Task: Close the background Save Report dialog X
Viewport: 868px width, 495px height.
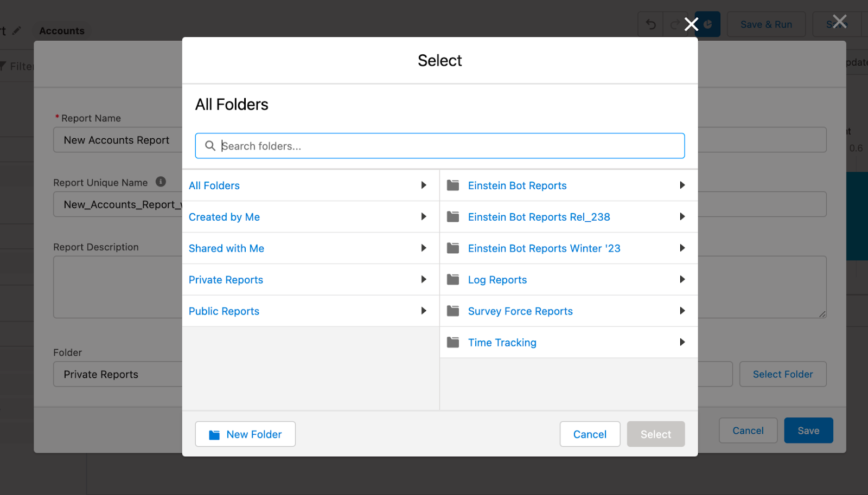Action: tap(839, 22)
